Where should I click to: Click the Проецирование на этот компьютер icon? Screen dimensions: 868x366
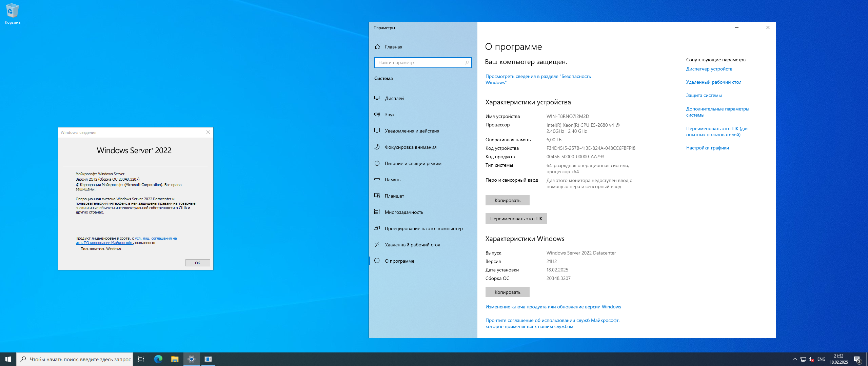pyautogui.click(x=377, y=228)
